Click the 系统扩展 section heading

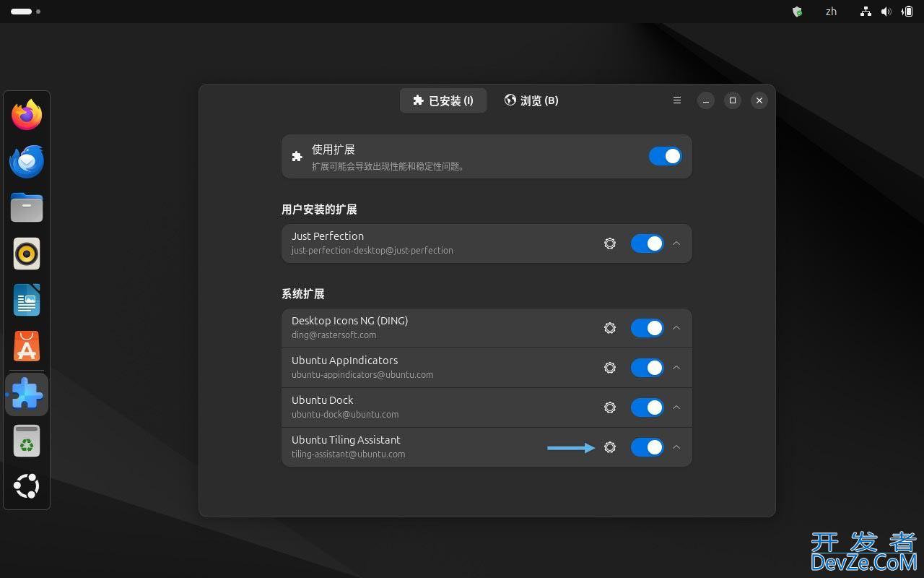click(x=303, y=294)
